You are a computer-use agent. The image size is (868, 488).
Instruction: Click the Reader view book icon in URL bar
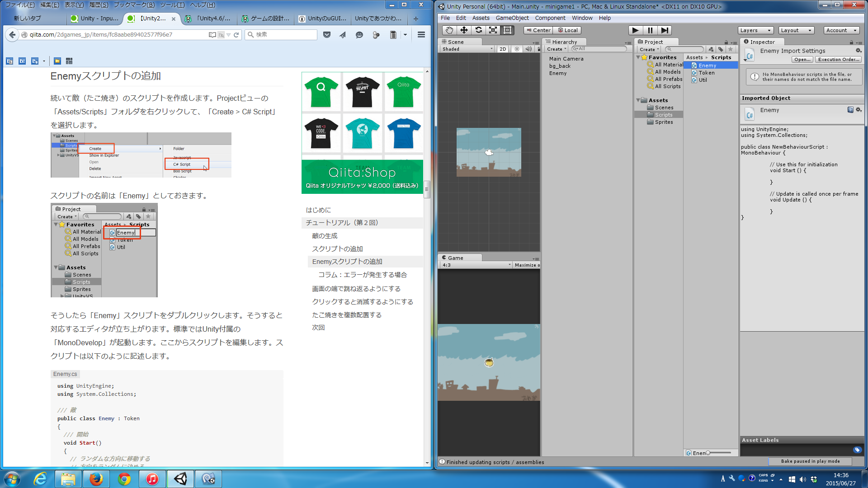(x=212, y=35)
